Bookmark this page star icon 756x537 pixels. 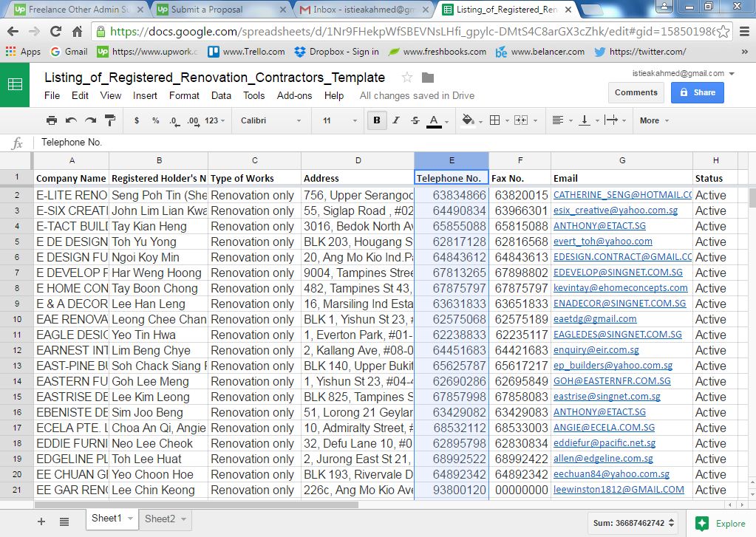click(723, 32)
